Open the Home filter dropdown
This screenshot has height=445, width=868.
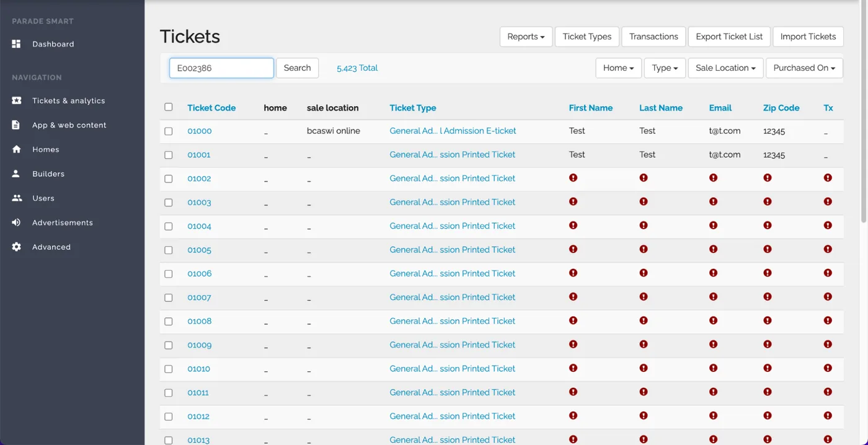coord(619,68)
